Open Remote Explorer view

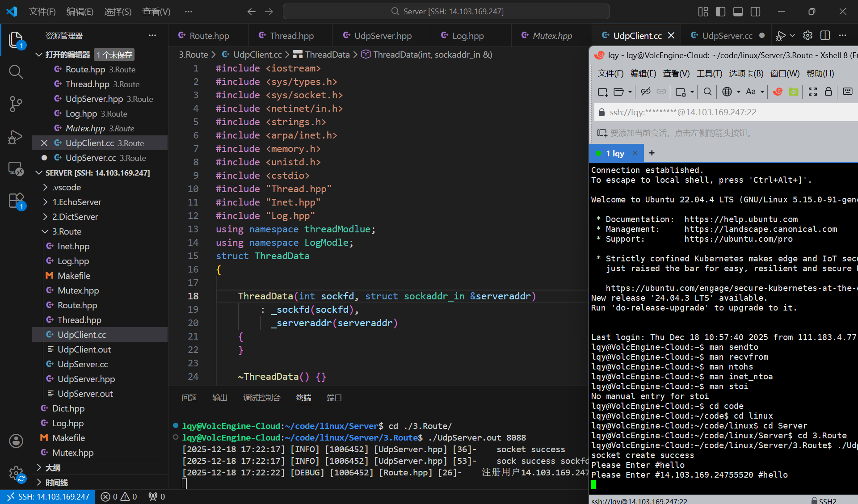click(16, 169)
